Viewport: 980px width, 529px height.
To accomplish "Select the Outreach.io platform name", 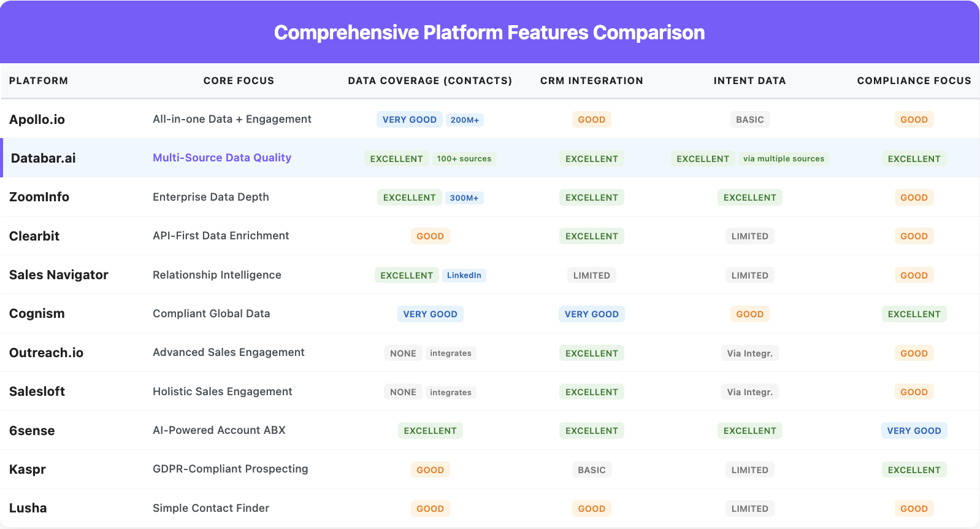I will point(46,353).
